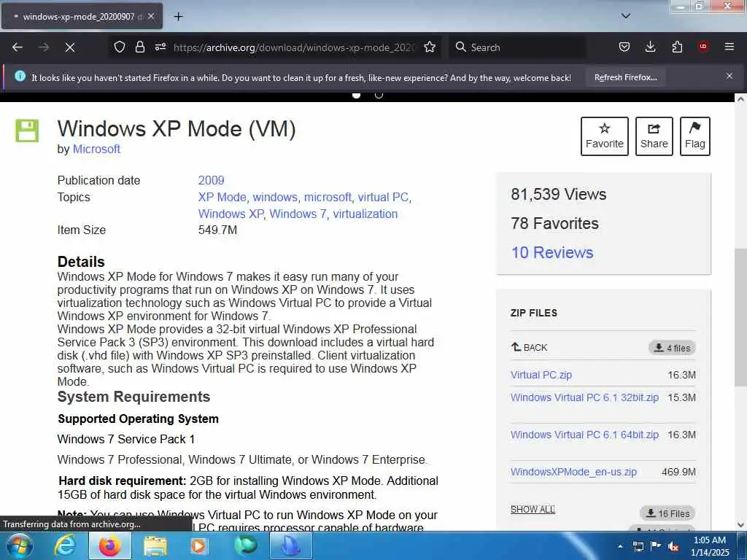Open the network tray icon

[x=638, y=546]
